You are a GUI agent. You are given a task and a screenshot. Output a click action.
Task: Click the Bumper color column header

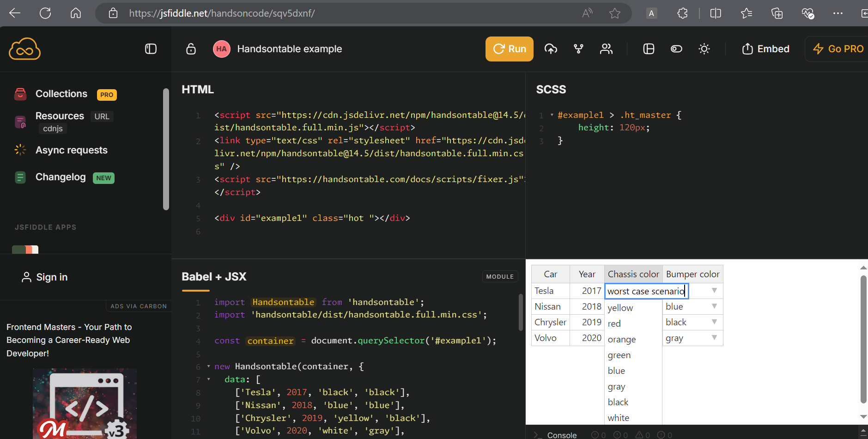[x=692, y=274]
